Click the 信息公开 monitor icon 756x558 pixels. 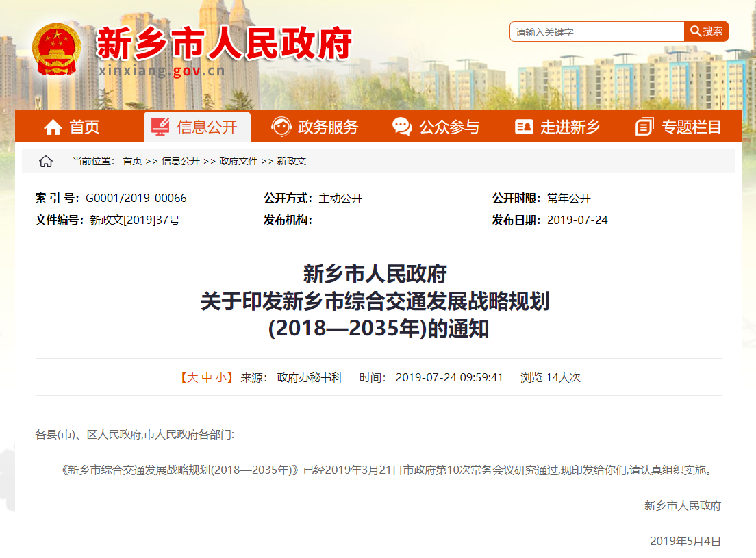pos(160,127)
